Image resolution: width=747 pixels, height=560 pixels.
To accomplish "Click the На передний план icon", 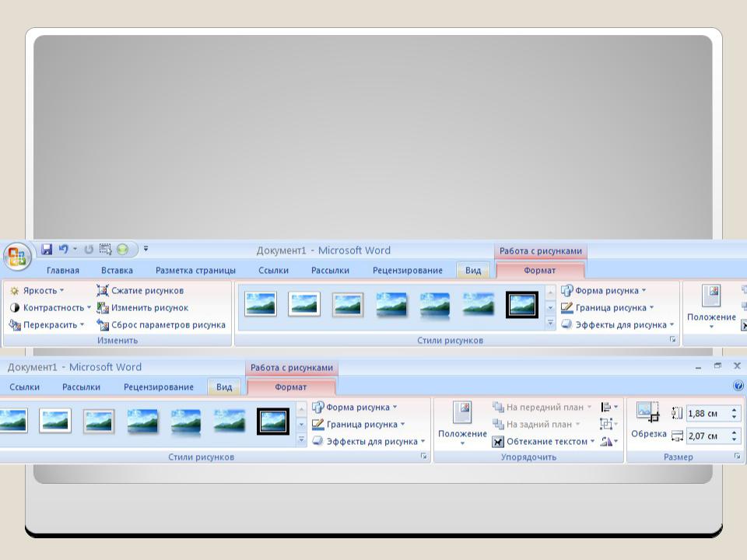I will click(498, 407).
